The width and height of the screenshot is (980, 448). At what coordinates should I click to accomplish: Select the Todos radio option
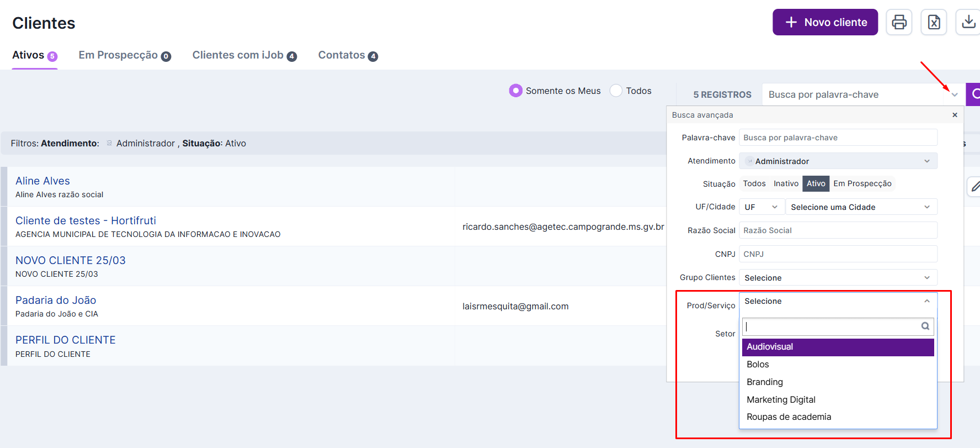[616, 91]
